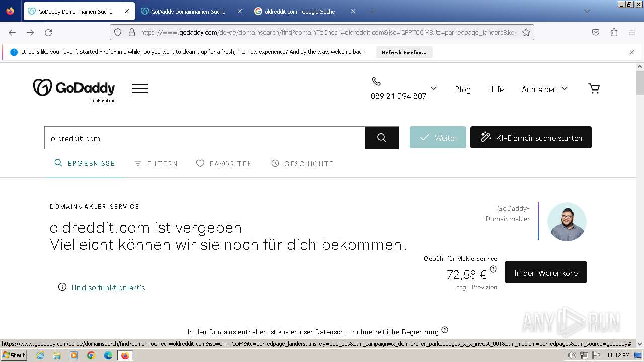This screenshot has width=644, height=362.
Task: Open Chrome from the taskbar
Action: coord(91,355)
